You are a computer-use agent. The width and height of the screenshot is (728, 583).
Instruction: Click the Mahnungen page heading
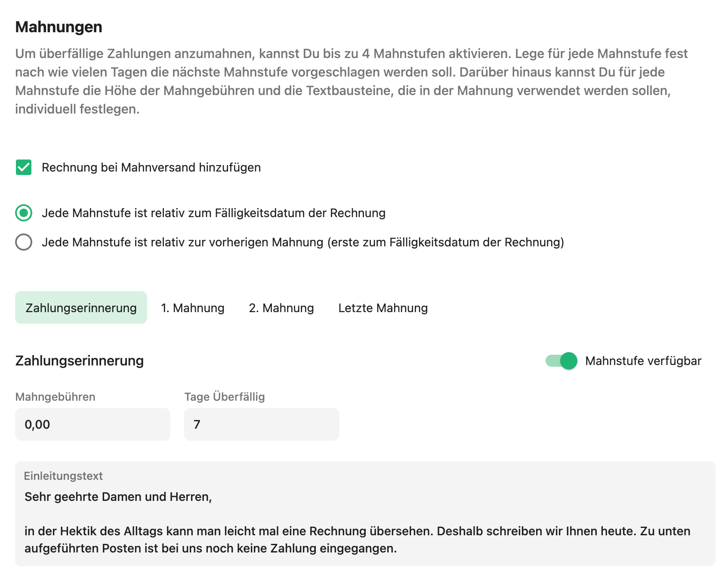(x=59, y=27)
